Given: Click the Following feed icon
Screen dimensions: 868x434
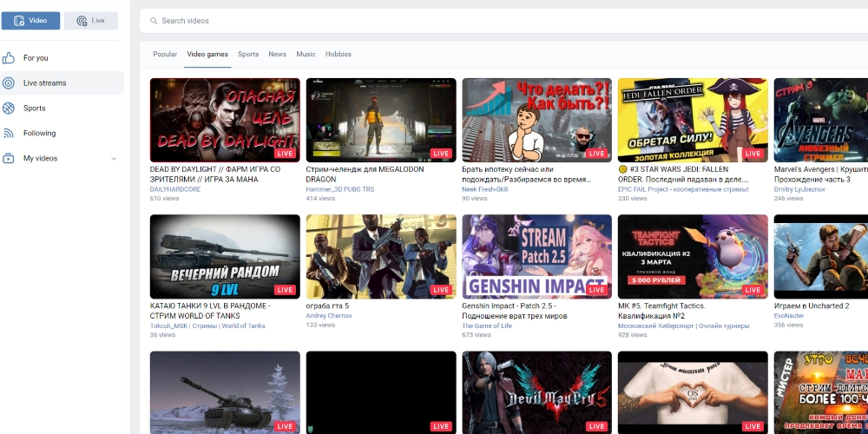Looking at the screenshot, I should point(9,134).
